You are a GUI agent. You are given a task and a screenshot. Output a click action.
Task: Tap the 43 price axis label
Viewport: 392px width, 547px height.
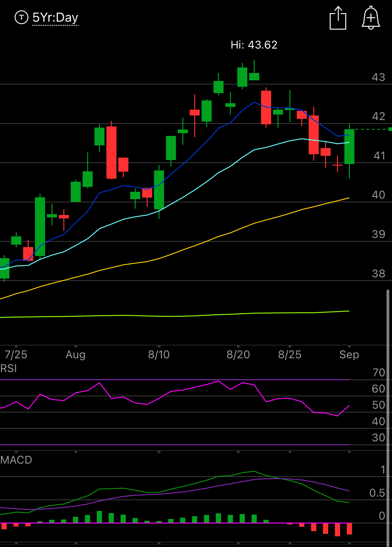(379, 77)
